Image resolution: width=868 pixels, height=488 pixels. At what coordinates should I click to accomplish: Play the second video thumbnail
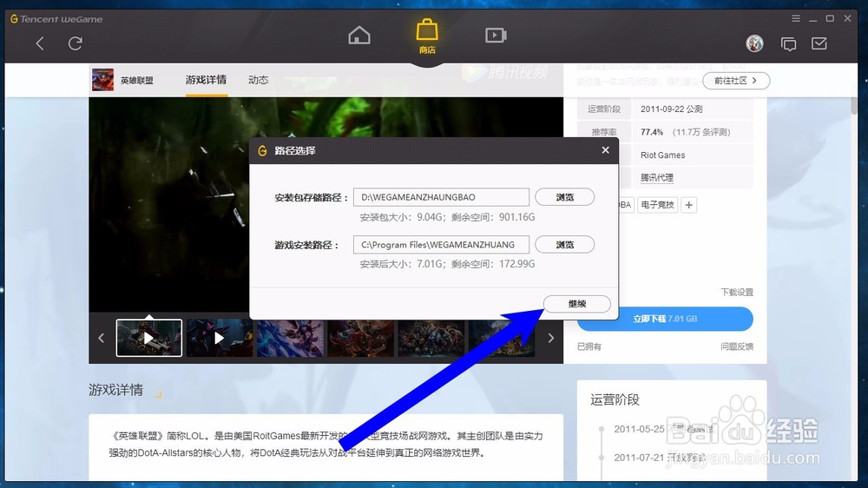coord(220,338)
